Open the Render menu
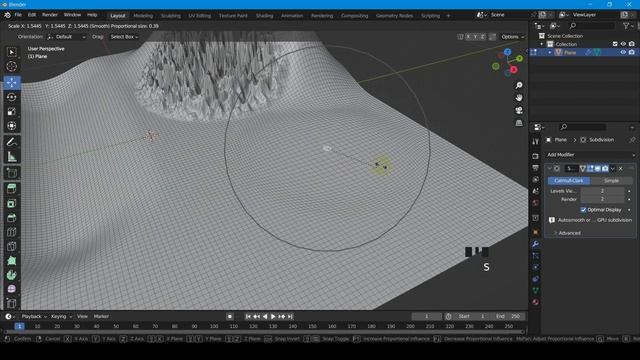The image size is (640, 360). 50,15
